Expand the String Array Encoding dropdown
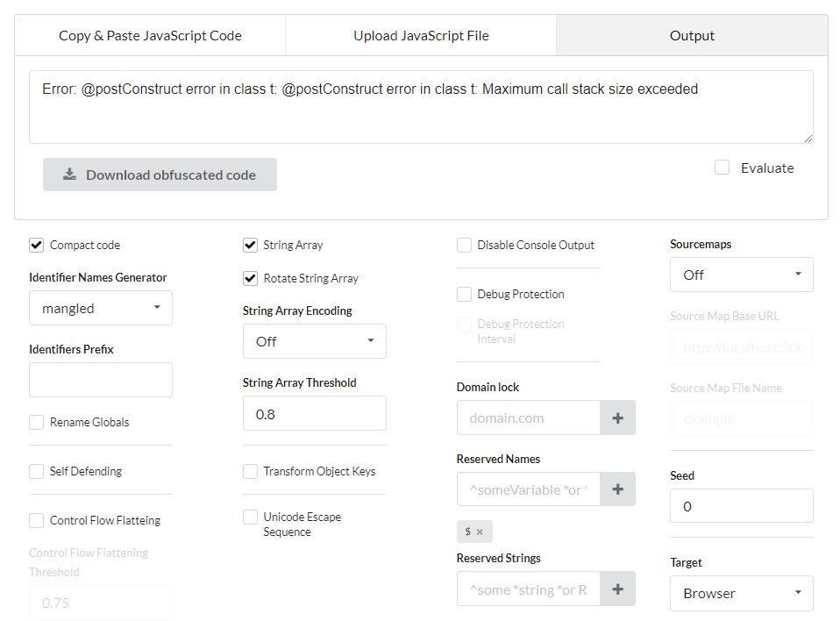Viewport: 840px width, 621px height. pyautogui.click(x=314, y=342)
